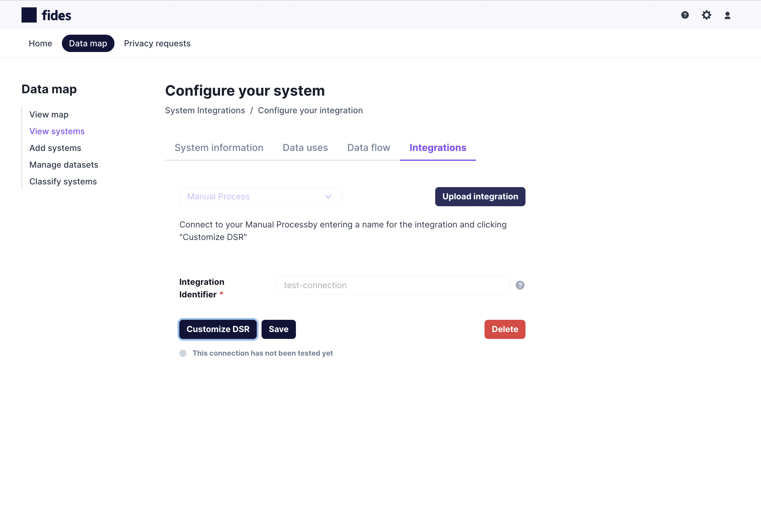Click the user profile icon

click(728, 15)
